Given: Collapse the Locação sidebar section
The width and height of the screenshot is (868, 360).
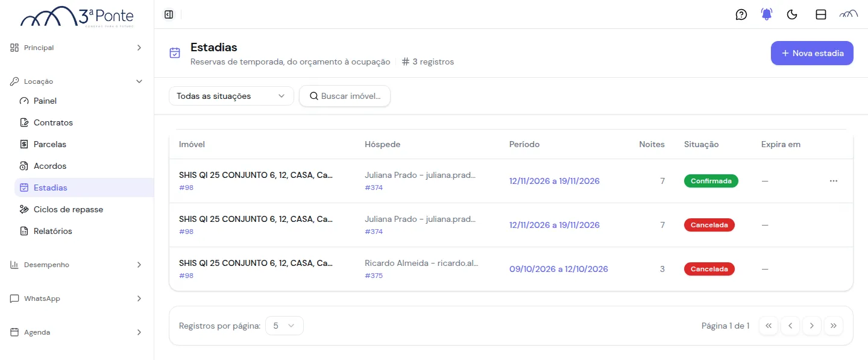Looking at the screenshot, I should [77, 81].
